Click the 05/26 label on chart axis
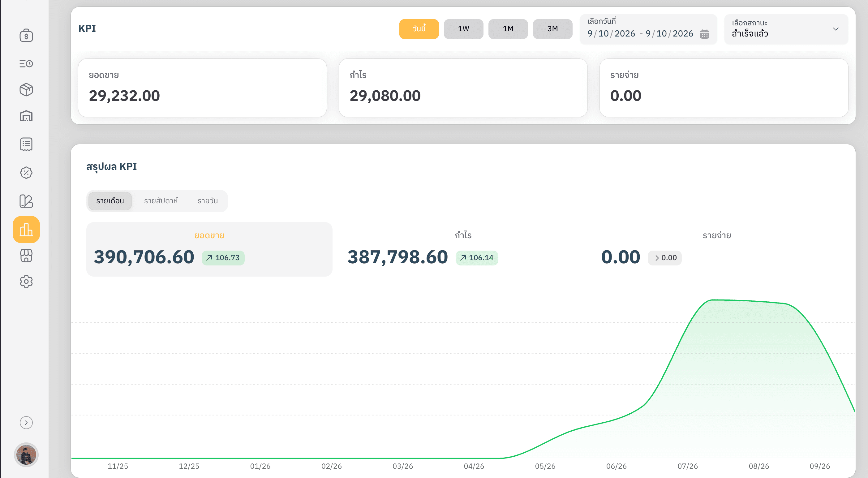This screenshot has width=868, height=478. (545, 466)
